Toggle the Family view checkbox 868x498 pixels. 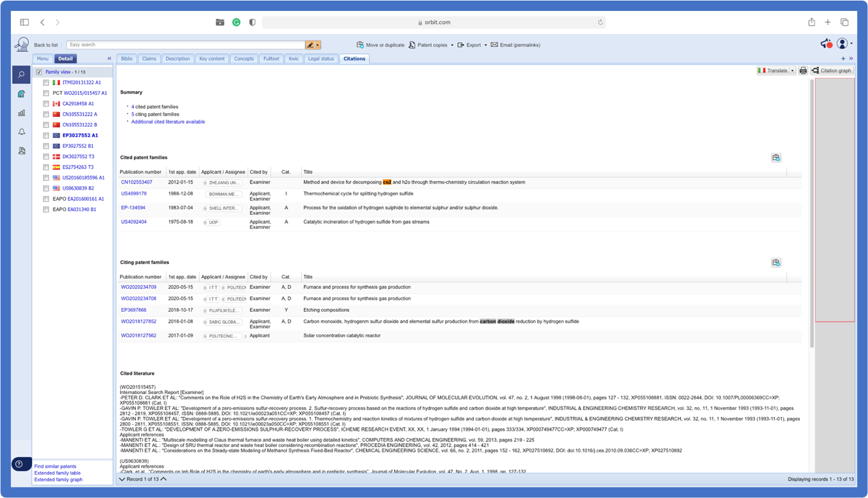point(39,72)
